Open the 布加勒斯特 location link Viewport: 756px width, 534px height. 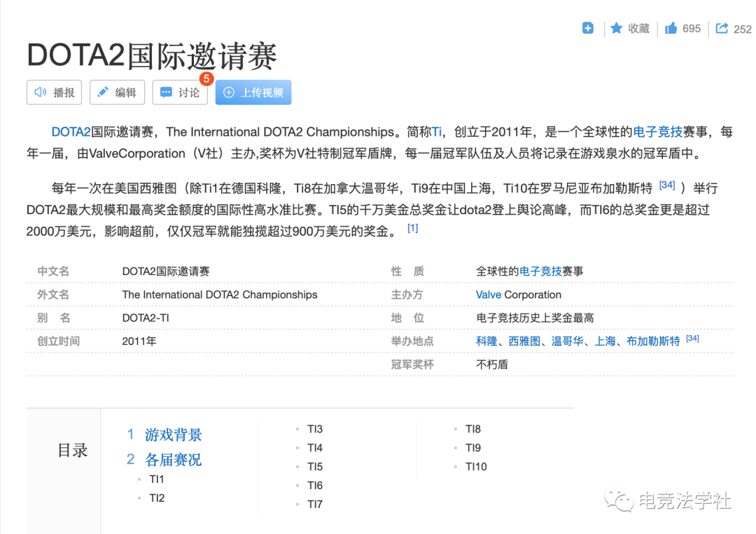pyautogui.click(x=653, y=342)
